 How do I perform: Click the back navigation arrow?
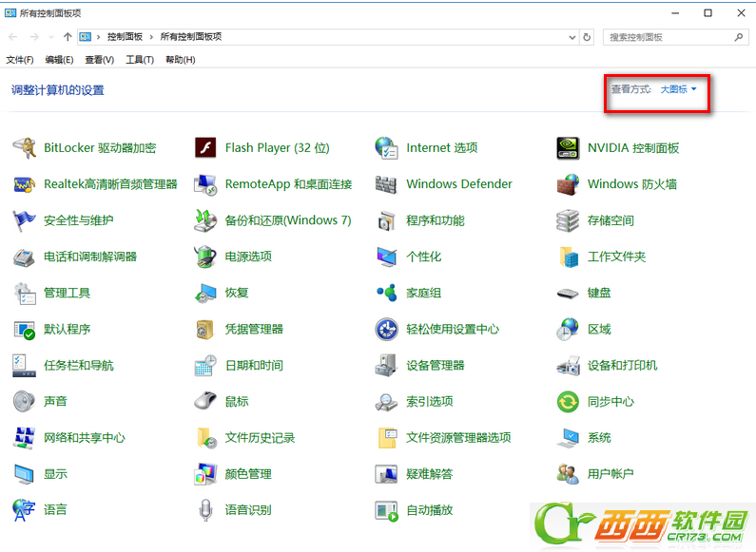click(13, 37)
